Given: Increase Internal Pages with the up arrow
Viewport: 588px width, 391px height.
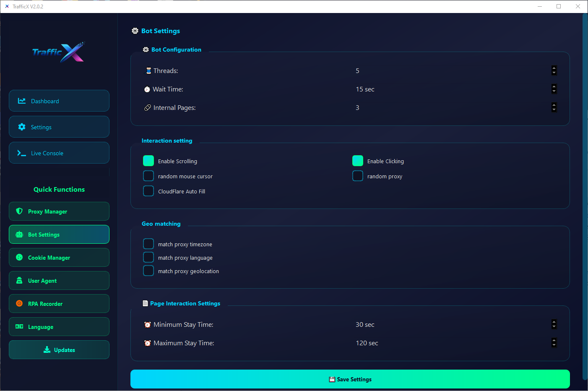Looking at the screenshot, I should pyautogui.click(x=554, y=105).
